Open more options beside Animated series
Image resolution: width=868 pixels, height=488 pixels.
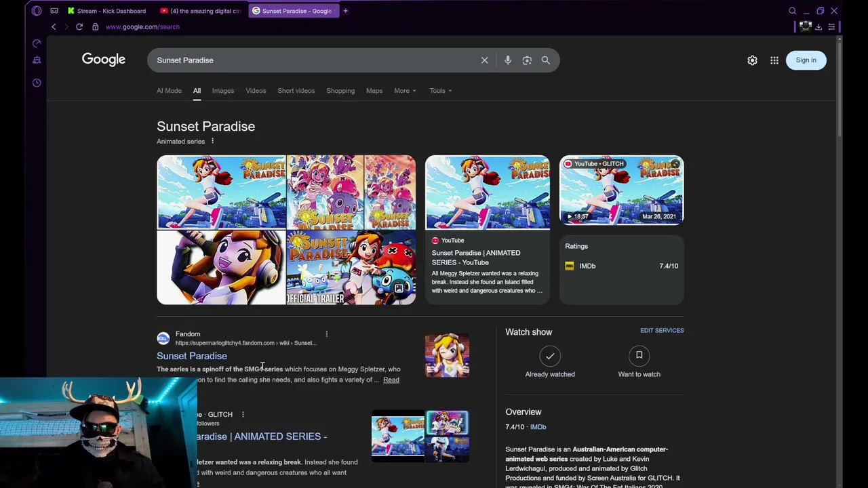coord(212,141)
